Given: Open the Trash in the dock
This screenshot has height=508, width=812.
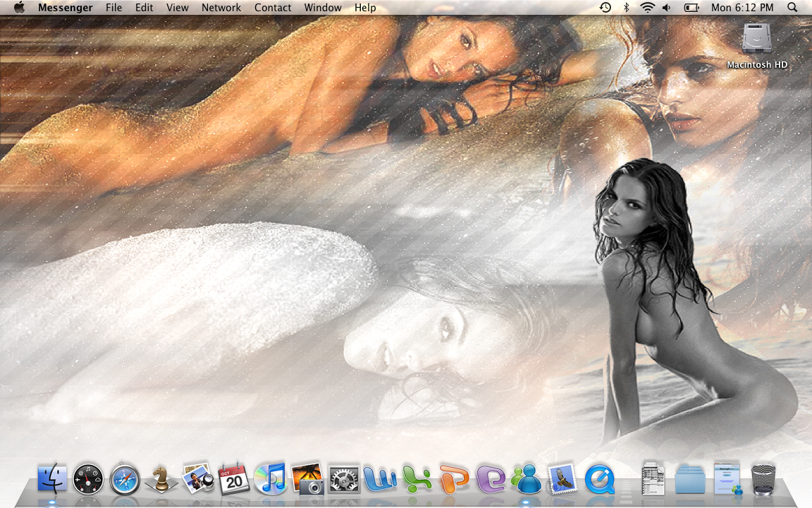Looking at the screenshot, I should pos(763,479).
